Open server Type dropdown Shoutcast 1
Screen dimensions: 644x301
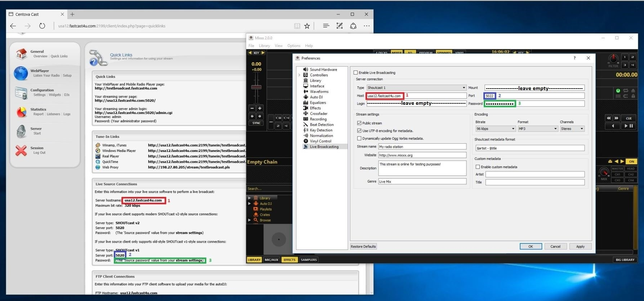[x=416, y=87]
